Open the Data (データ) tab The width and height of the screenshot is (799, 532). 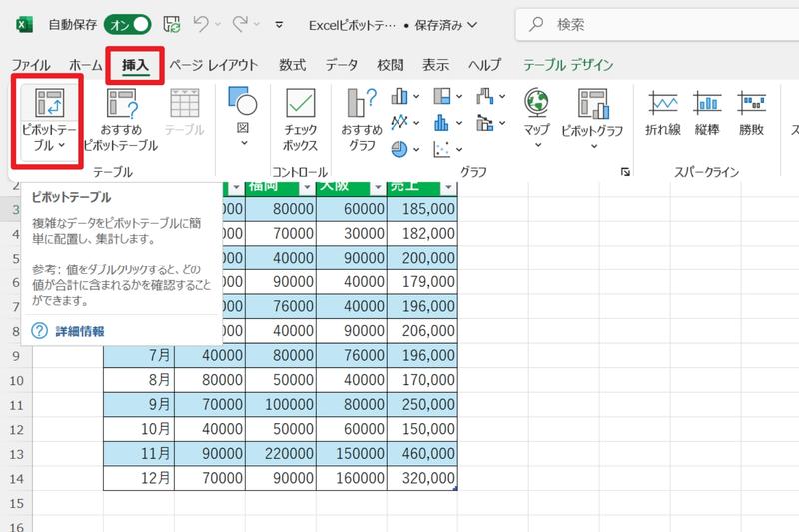coord(342,65)
